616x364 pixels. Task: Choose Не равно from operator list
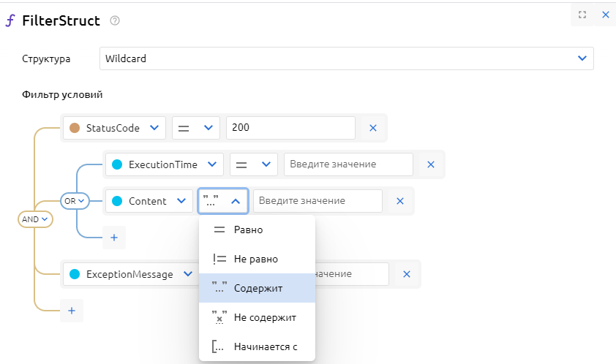coord(257,259)
